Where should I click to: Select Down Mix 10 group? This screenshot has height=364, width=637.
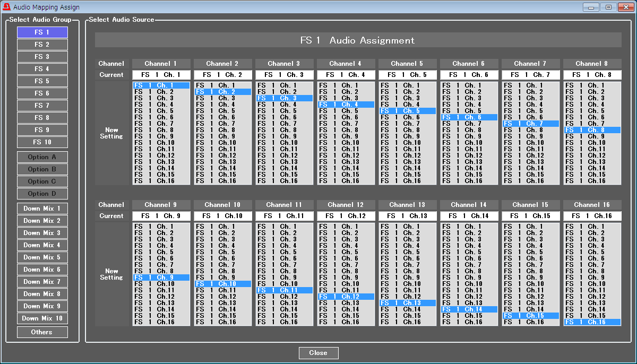click(x=42, y=318)
